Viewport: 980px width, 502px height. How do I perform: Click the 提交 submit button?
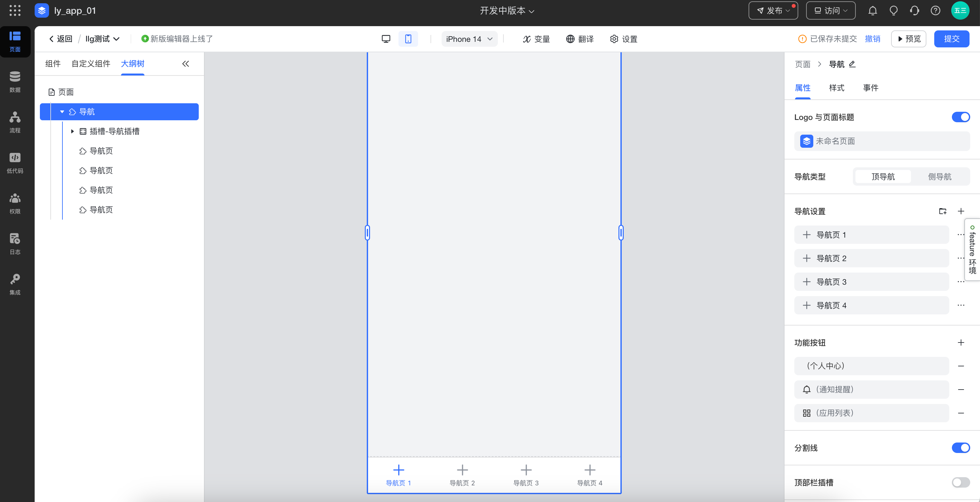tap(952, 39)
